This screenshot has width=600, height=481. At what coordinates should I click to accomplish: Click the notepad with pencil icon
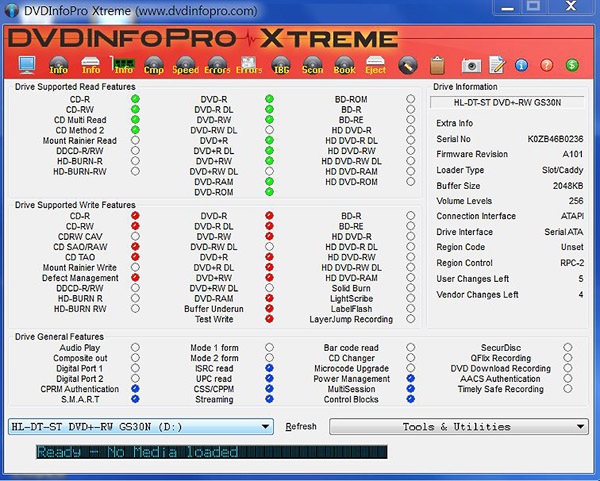pos(497,65)
